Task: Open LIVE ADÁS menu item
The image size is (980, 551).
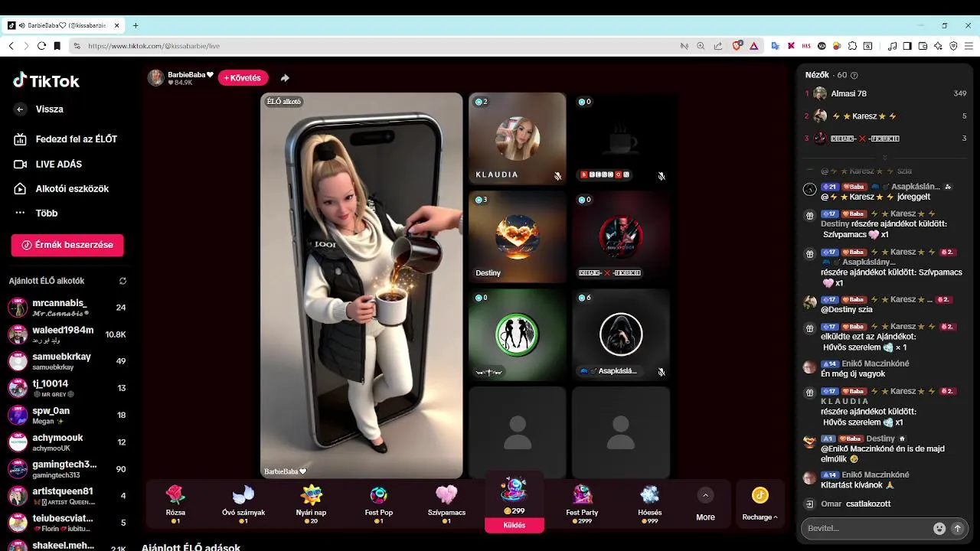Action: [48, 164]
